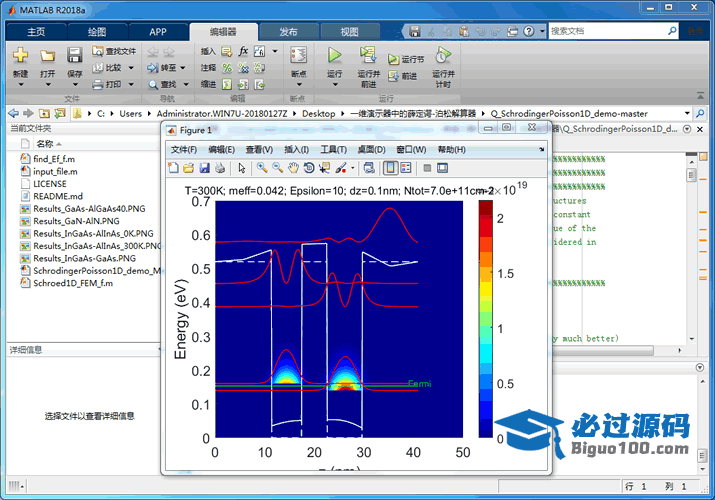Click the 保存 (Save) floppy disk icon in the ribbon

(x=74, y=55)
